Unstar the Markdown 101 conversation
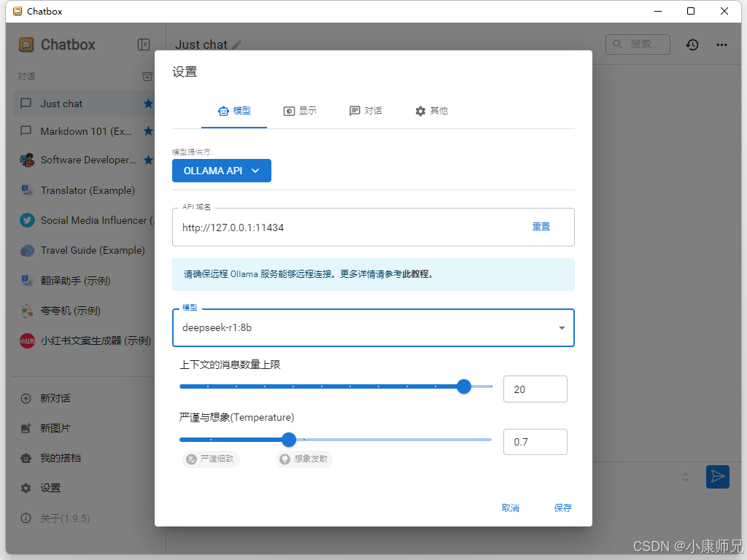Viewport: 747px width, 560px height. click(148, 131)
